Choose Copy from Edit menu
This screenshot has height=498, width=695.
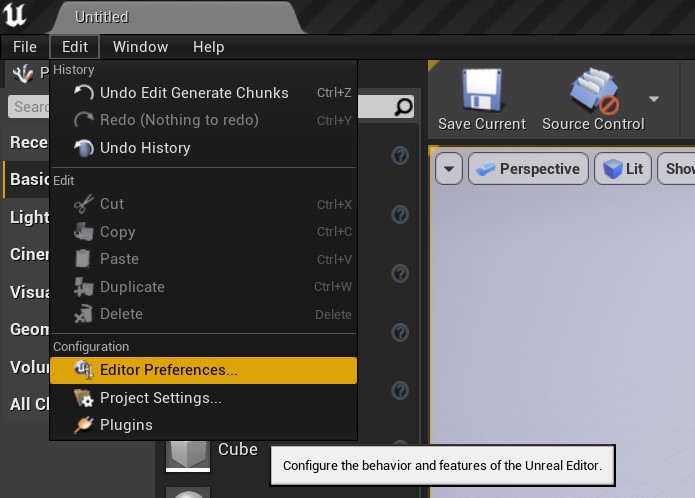point(203,232)
